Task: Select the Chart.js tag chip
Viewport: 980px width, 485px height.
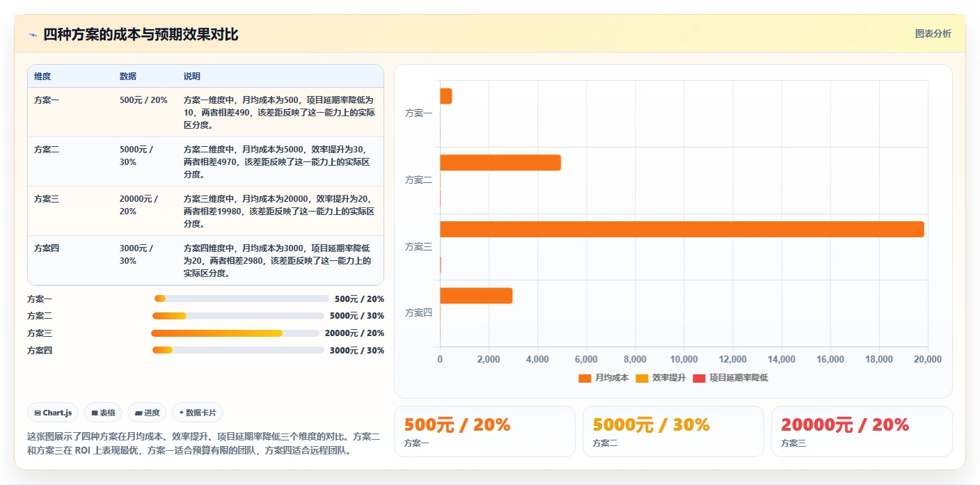Action: point(54,413)
